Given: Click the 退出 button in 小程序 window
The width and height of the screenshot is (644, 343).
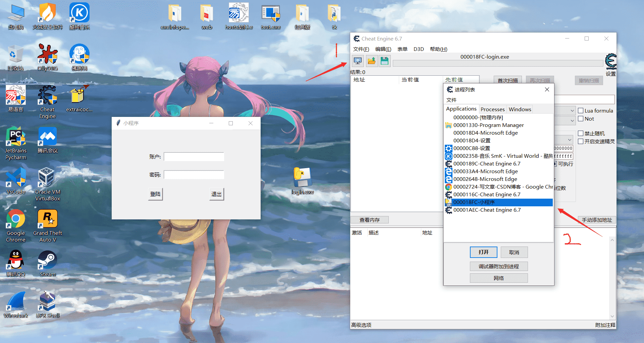Looking at the screenshot, I should (x=216, y=194).
